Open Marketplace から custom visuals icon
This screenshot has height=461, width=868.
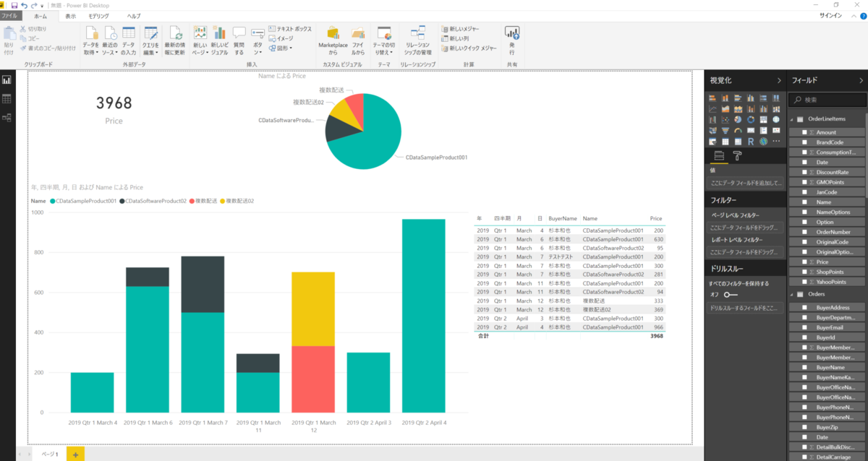[333, 41]
